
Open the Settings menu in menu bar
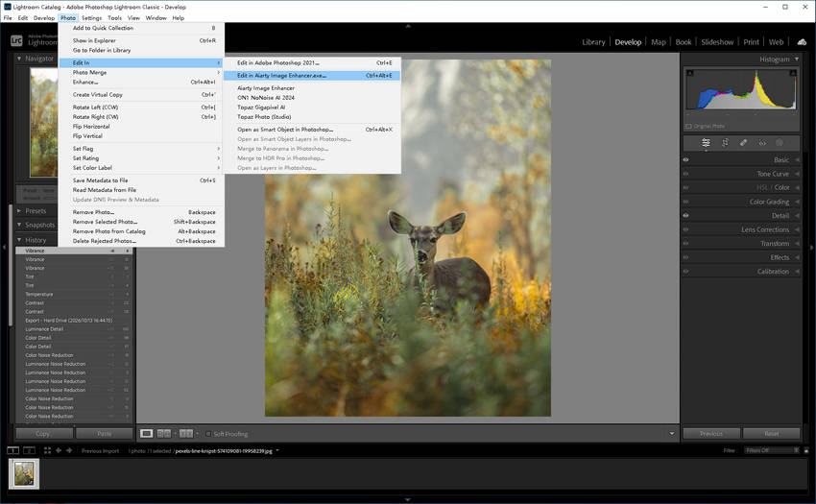(91, 17)
